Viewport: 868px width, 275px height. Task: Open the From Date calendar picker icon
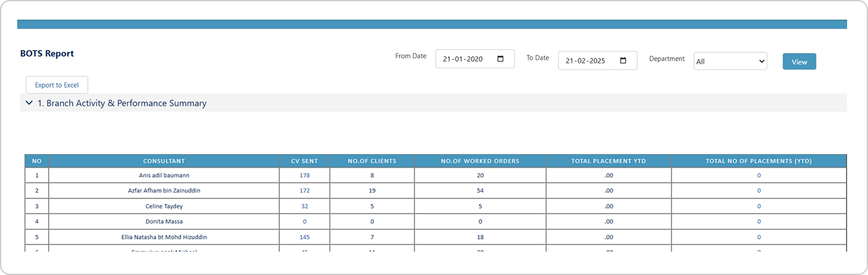500,59
